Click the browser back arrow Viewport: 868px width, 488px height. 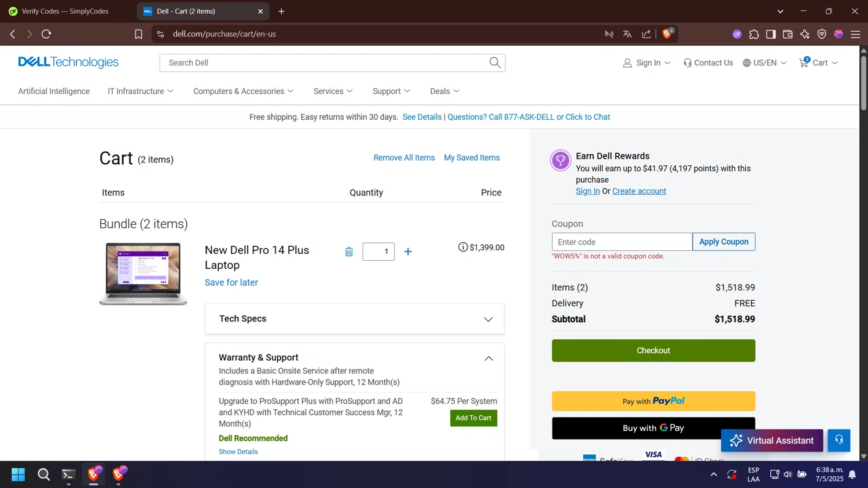pos(13,34)
